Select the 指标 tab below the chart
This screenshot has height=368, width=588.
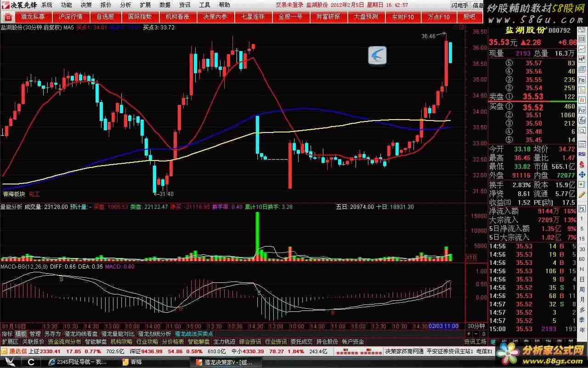coord(7,333)
